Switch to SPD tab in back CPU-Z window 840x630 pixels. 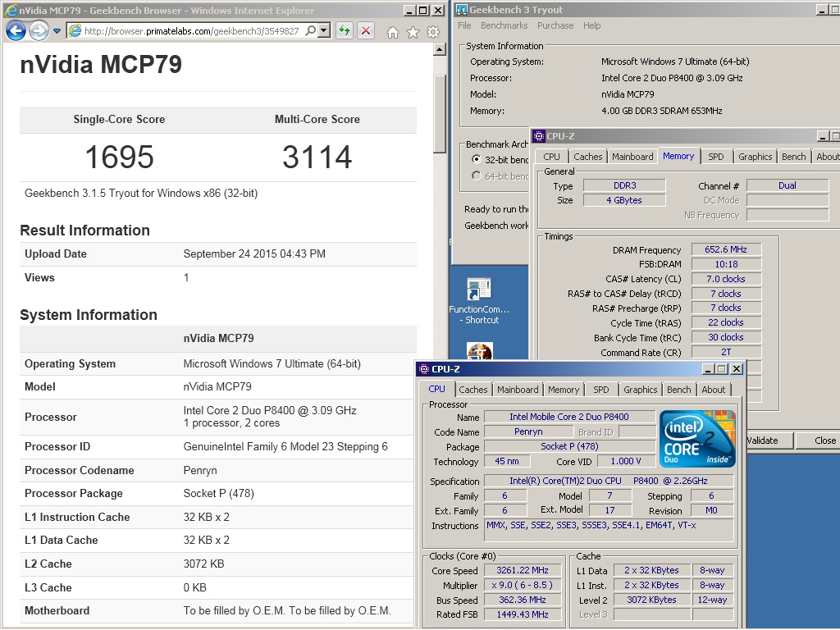(x=715, y=157)
